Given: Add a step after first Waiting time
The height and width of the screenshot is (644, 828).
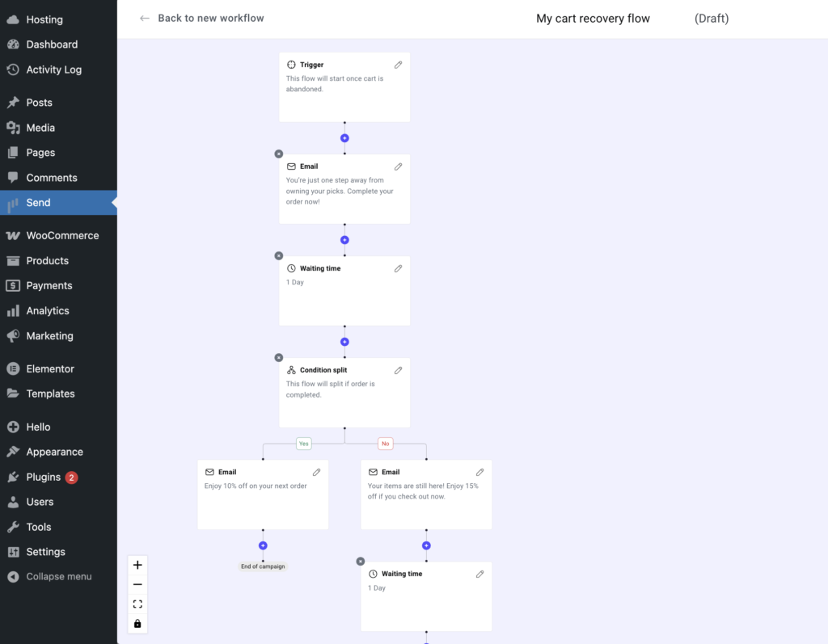Looking at the screenshot, I should (344, 342).
